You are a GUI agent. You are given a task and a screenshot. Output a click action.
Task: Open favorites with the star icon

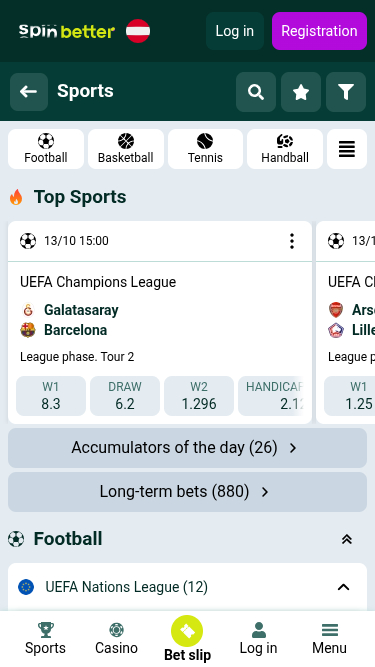(301, 92)
